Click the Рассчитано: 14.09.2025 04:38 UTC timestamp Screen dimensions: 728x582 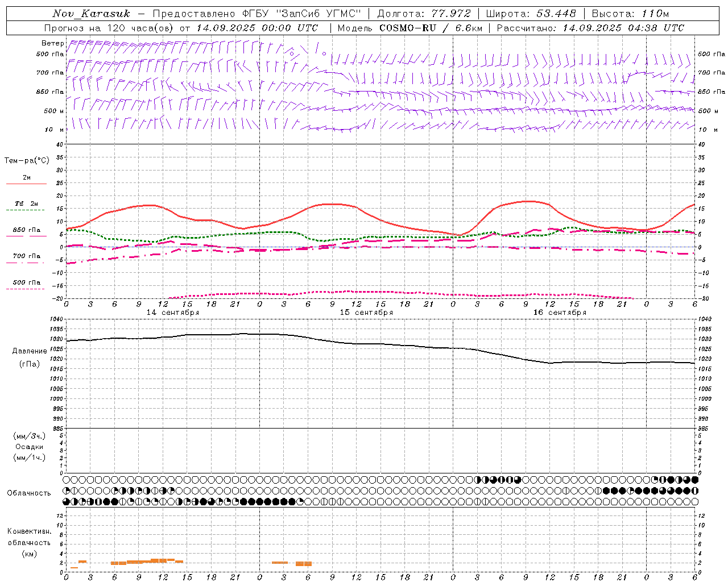point(590,28)
